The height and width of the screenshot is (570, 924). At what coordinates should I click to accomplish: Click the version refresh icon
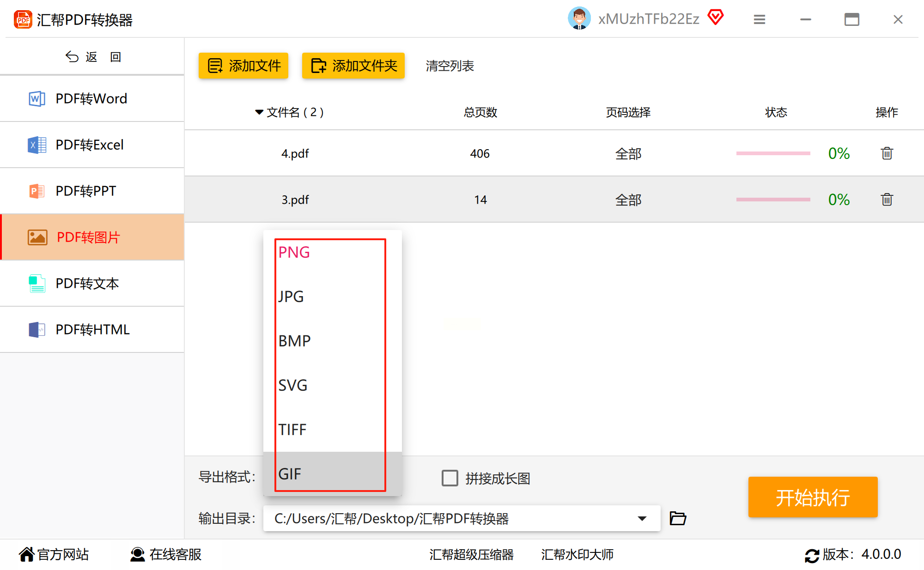[811, 555]
